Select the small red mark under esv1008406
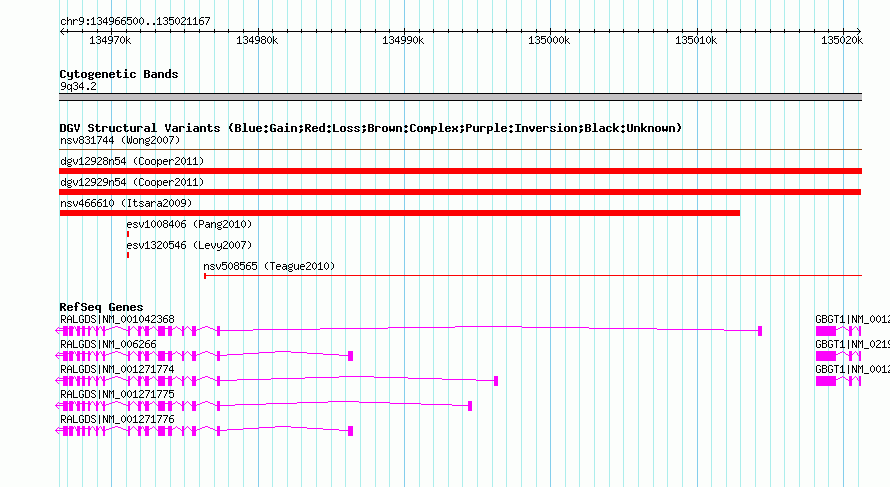 pos(128,234)
